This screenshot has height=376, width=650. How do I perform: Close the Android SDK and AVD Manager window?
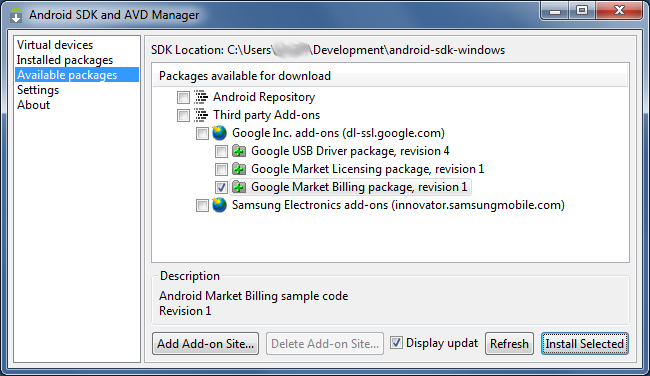619,11
